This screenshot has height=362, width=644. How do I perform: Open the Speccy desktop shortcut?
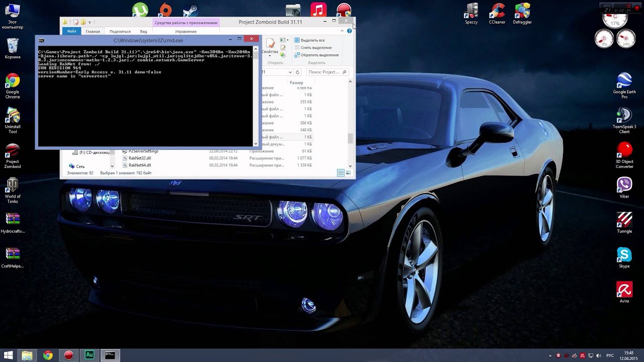point(471,14)
